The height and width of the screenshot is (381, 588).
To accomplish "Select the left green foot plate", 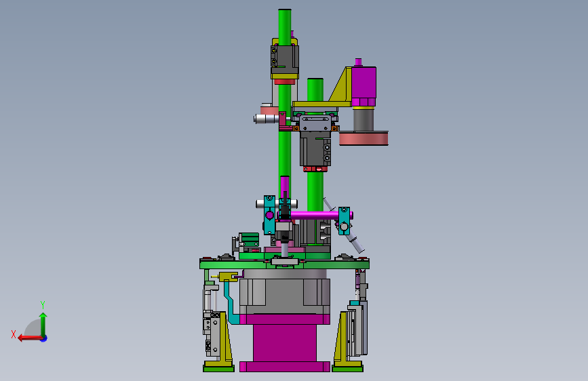I will tap(218, 369).
